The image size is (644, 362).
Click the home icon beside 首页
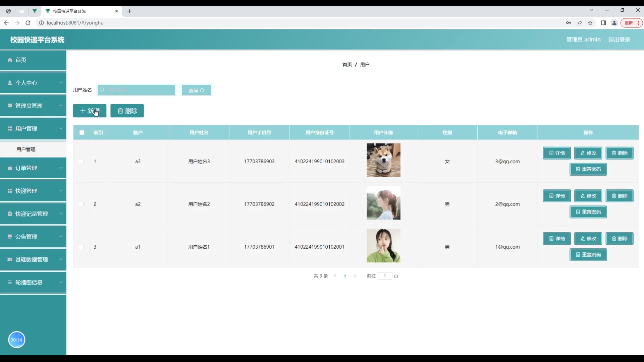coord(10,60)
